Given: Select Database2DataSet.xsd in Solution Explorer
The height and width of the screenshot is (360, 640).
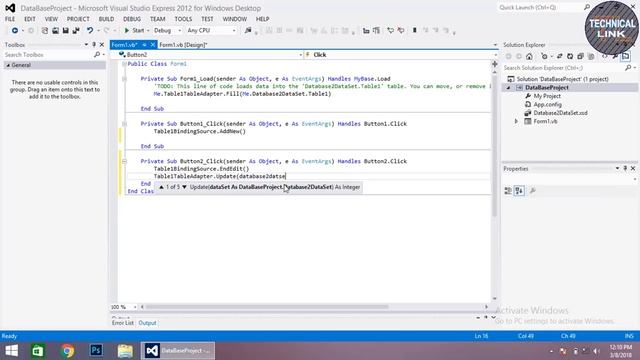Looking at the screenshot, I should click(560, 113).
